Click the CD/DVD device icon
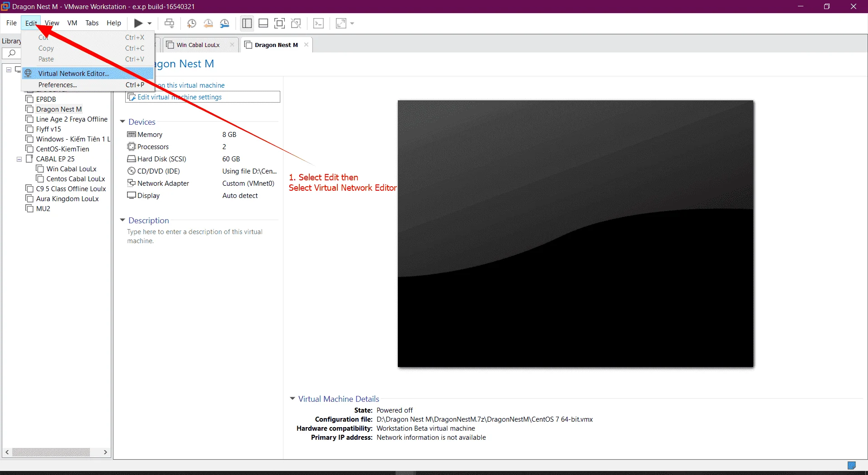This screenshot has height=475, width=868. point(132,171)
